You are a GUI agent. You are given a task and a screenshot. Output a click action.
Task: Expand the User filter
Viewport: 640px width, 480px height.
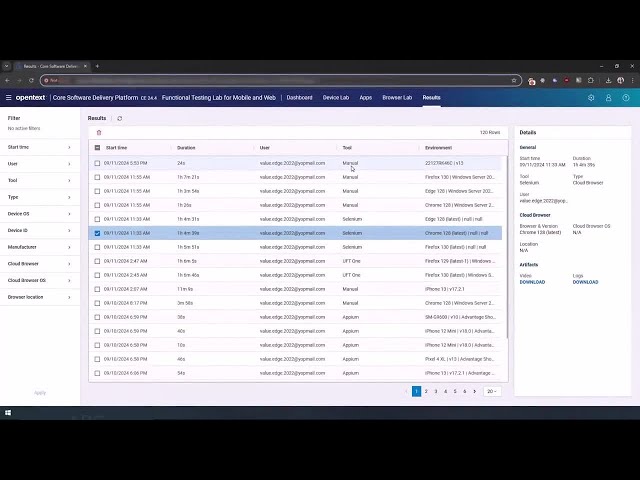(x=40, y=164)
